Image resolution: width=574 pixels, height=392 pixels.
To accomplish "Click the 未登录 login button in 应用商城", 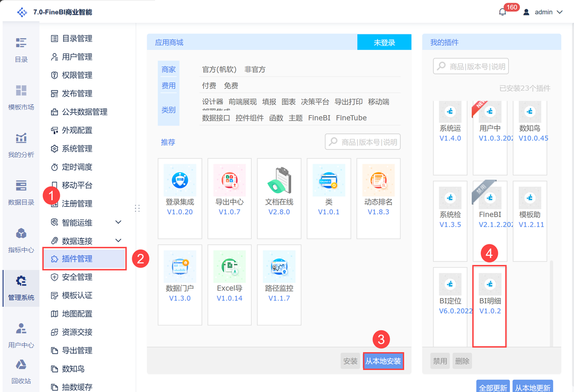I will click(x=384, y=42).
